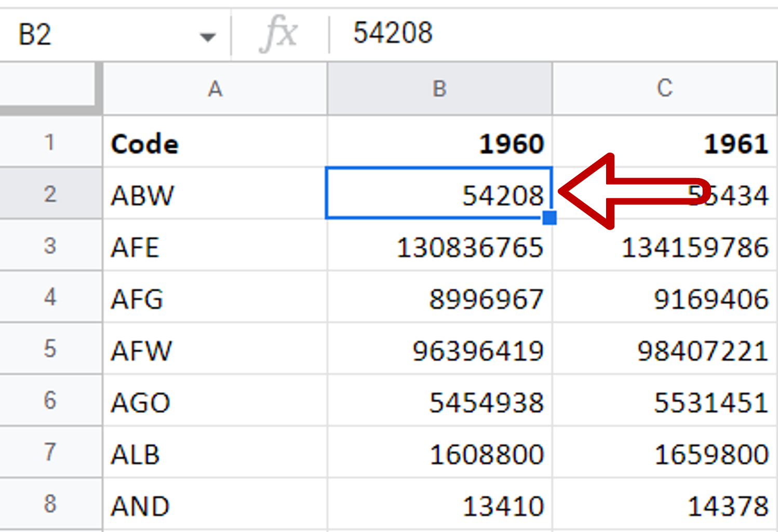The image size is (778, 532).
Task: Open the Name Box dropdown arrow
Action: point(207,35)
